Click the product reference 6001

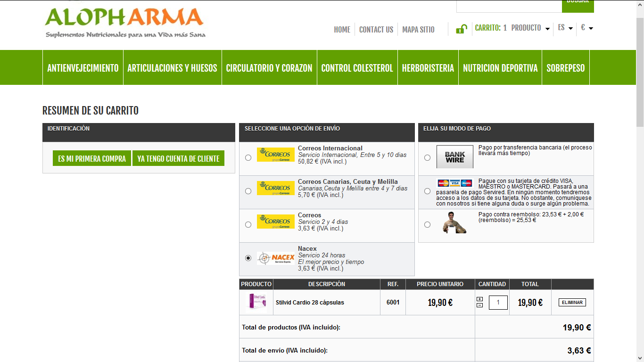[x=393, y=303]
